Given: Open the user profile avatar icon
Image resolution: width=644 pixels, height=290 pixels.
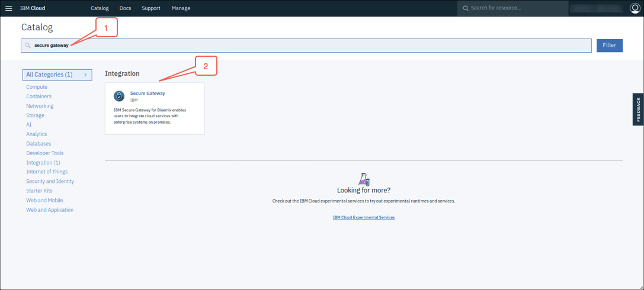Looking at the screenshot, I should [635, 8].
